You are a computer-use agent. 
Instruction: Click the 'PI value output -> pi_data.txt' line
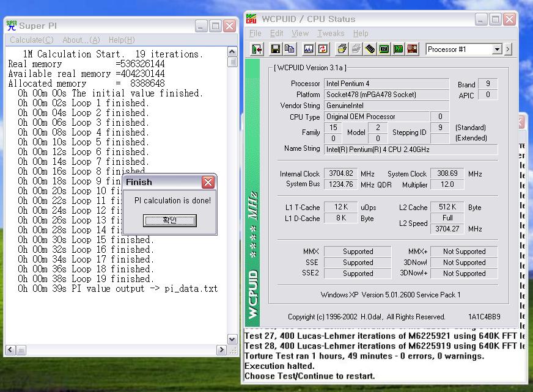point(117,289)
